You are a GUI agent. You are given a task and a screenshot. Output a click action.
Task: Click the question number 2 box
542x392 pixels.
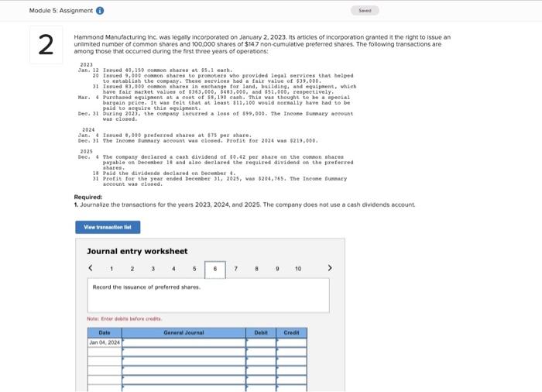click(46, 45)
